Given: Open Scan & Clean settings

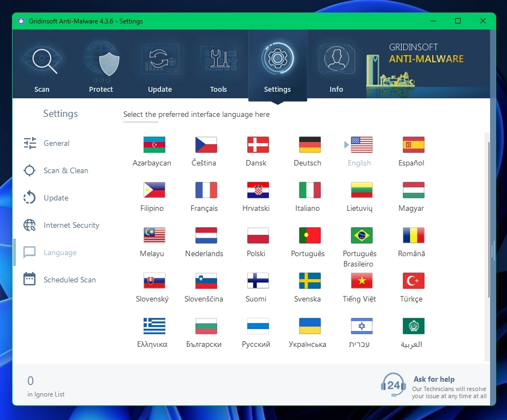Looking at the screenshot, I should tap(56, 170).
